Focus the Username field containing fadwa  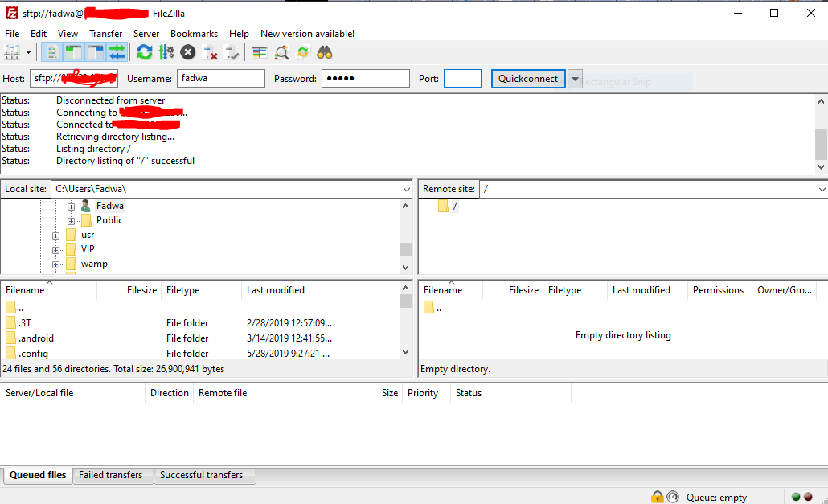(221, 79)
